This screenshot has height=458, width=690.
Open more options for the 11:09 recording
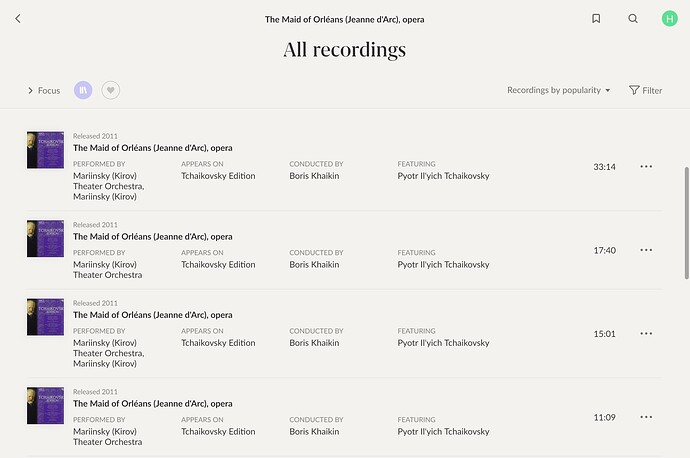tap(646, 417)
